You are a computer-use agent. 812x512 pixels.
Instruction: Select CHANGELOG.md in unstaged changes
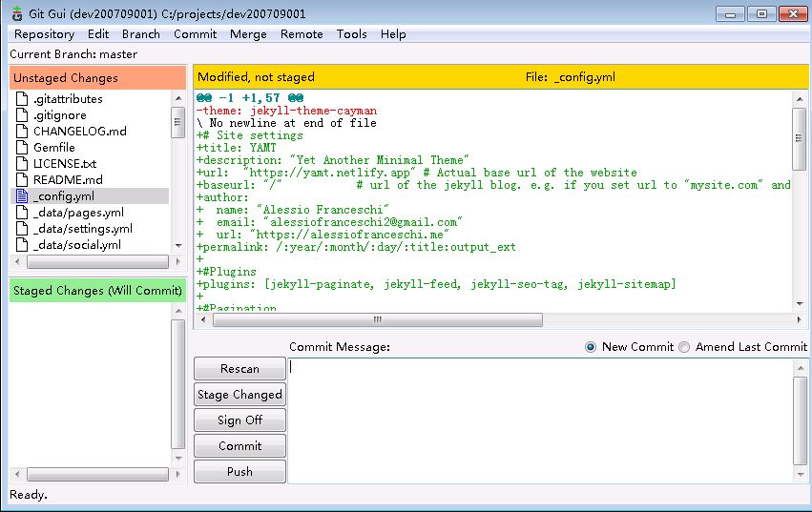[x=80, y=131]
